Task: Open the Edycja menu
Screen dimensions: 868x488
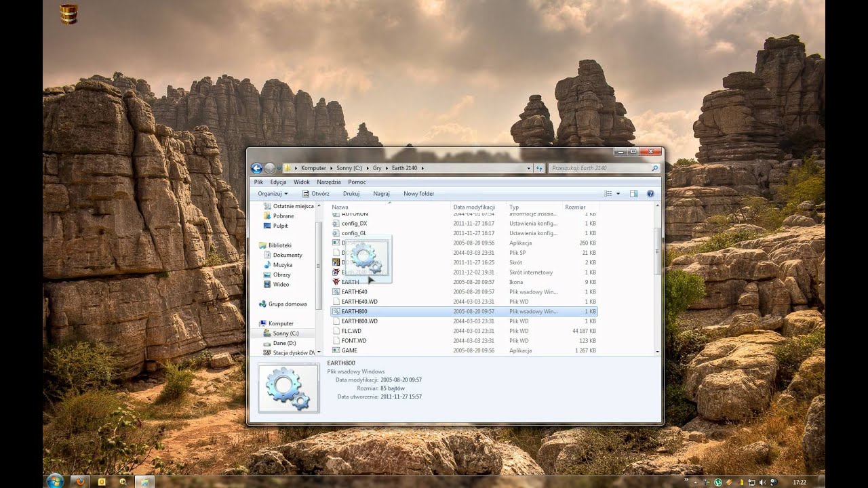Action: tap(278, 182)
